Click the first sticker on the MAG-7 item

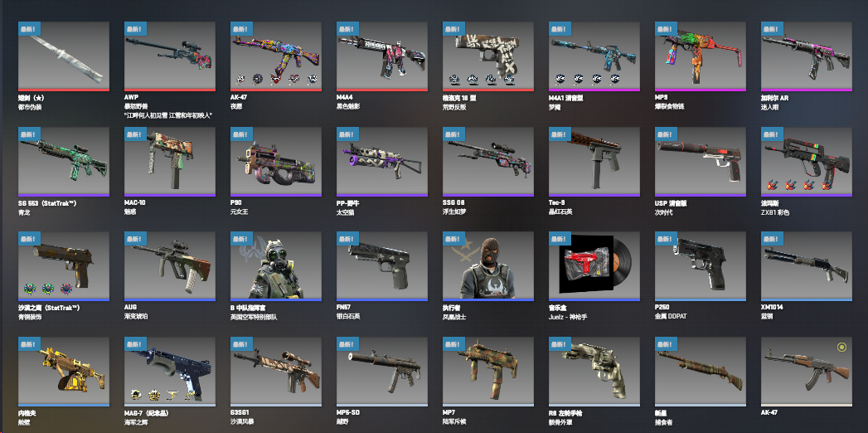tap(136, 394)
